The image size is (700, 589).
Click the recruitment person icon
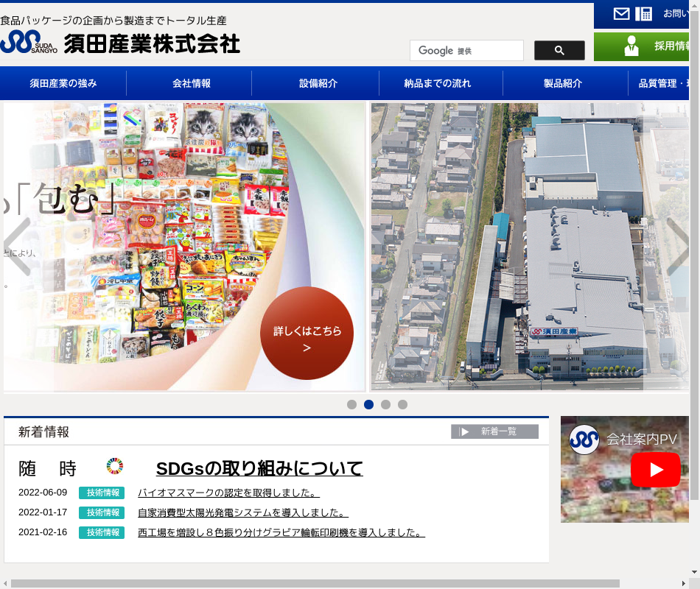(631, 46)
